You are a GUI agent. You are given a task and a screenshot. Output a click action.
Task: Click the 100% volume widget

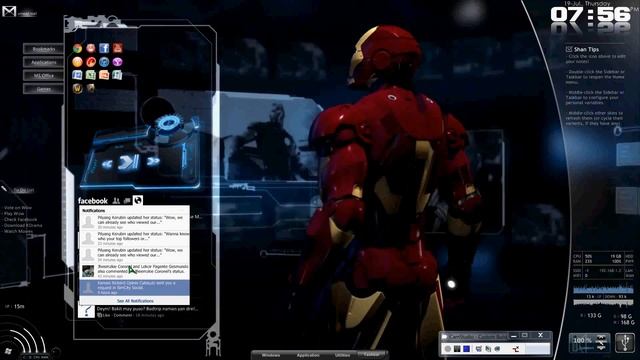(589, 342)
